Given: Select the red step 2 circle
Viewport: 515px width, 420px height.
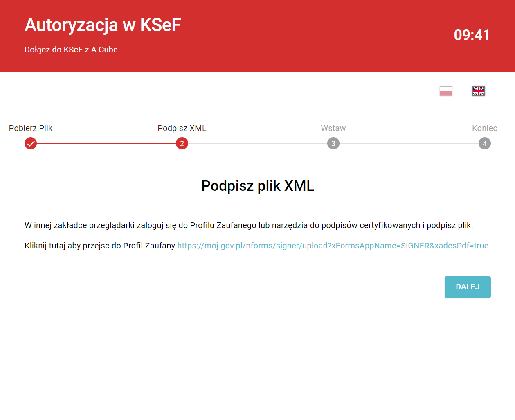Looking at the screenshot, I should 182,144.
